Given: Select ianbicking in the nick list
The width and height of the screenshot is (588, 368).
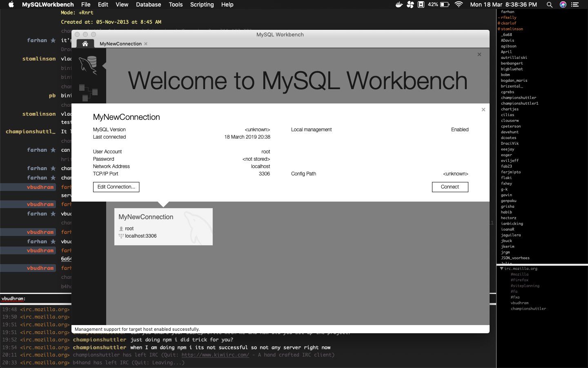Looking at the screenshot, I should click(x=512, y=224).
